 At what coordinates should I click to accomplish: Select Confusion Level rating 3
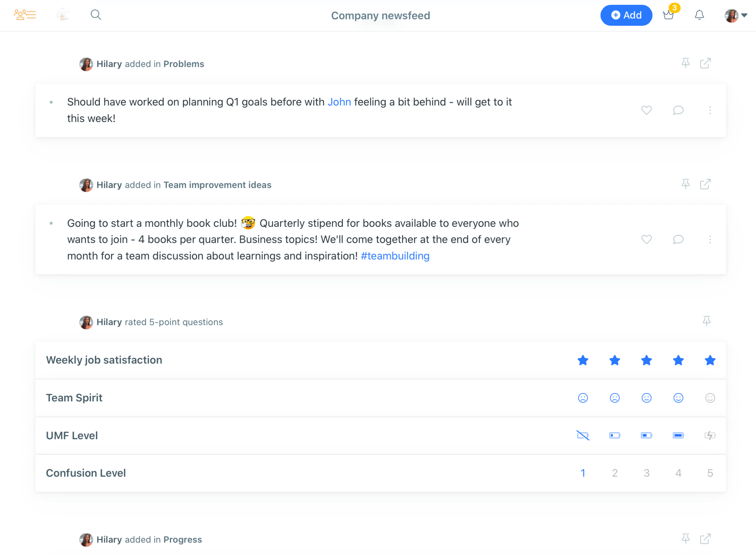tap(646, 473)
